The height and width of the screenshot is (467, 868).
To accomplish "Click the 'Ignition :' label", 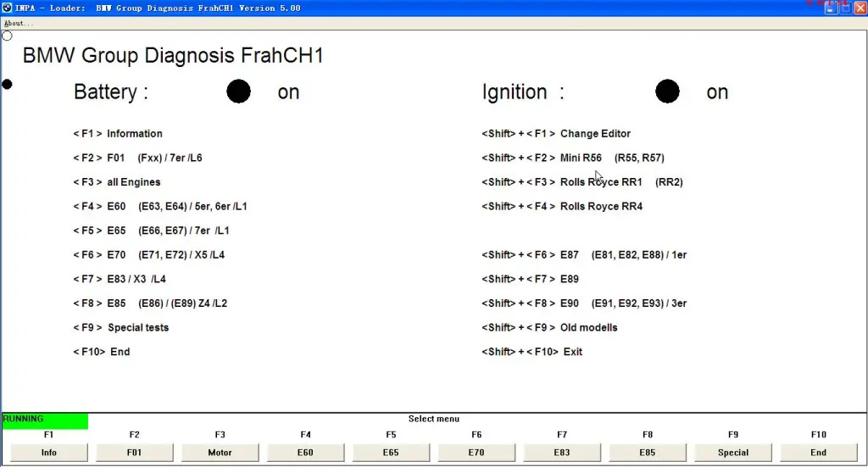I will point(523,92).
